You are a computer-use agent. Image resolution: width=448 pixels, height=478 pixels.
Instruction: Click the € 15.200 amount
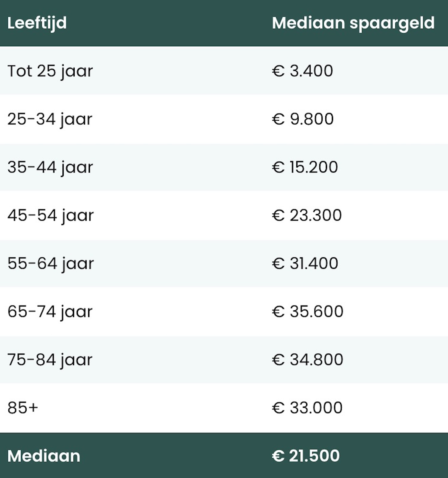(x=305, y=167)
